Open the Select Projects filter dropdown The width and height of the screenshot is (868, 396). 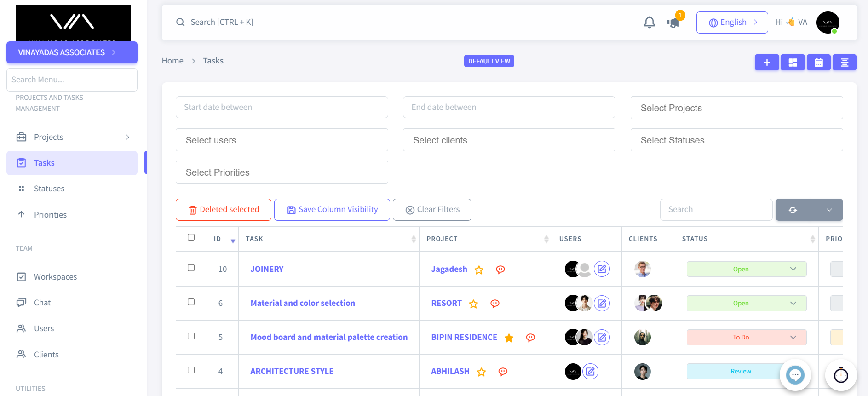[x=736, y=108]
